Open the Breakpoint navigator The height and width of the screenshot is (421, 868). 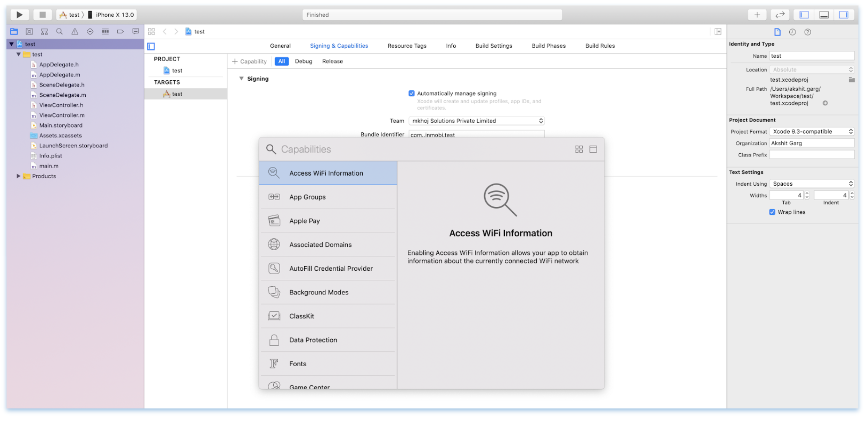[120, 32]
